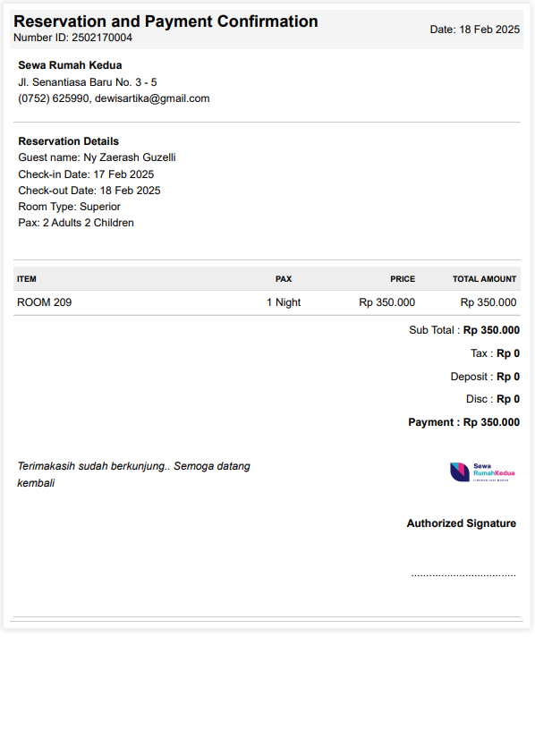The image size is (535, 756).
Task: Click the Reservation Details heading
Action: [69, 141]
